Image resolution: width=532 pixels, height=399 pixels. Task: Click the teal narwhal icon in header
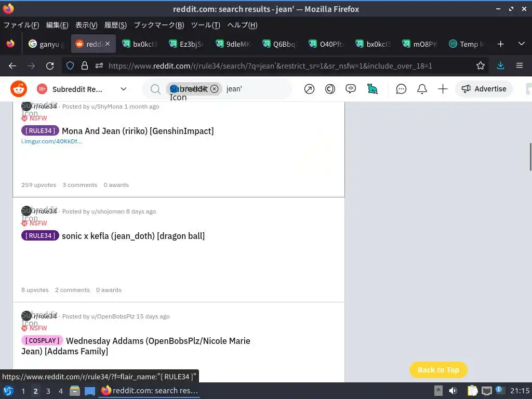coord(372,89)
